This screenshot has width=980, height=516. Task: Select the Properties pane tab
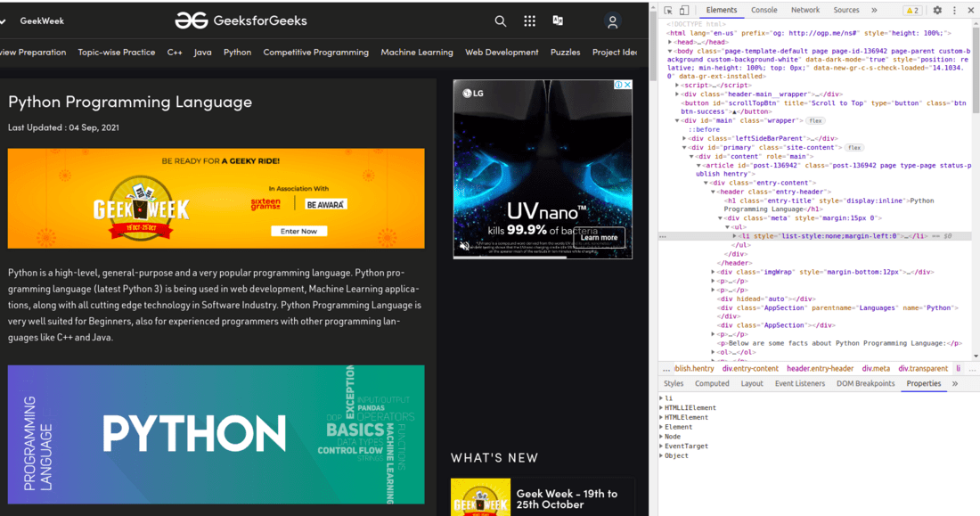[924, 383]
